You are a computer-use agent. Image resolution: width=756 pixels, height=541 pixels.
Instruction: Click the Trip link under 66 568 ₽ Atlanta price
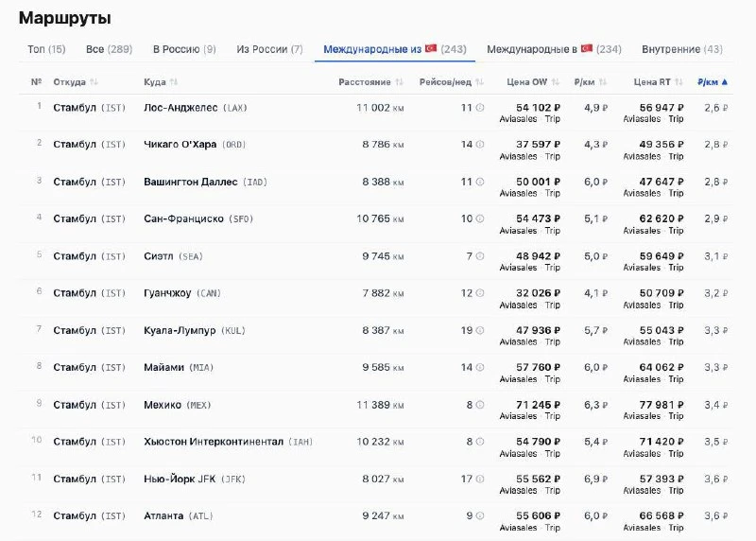676,528
